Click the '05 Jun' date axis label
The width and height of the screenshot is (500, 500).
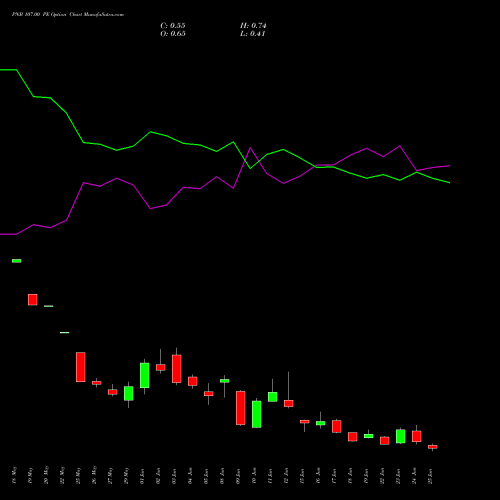(x=206, y=476)
